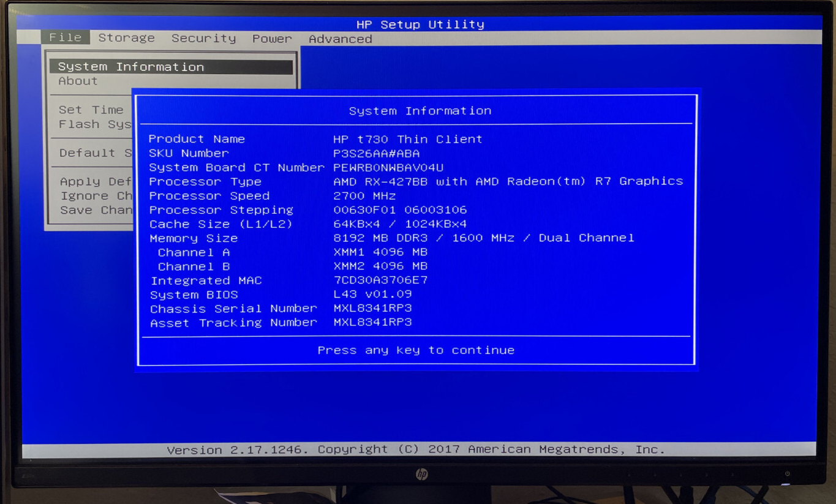
Task: Click 8192 MB DDR3 memory value
Action: [484, 238]
